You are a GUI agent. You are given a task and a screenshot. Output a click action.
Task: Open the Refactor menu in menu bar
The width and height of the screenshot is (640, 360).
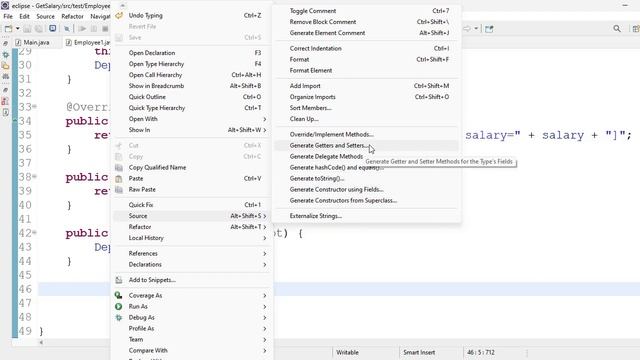[72, 16]
